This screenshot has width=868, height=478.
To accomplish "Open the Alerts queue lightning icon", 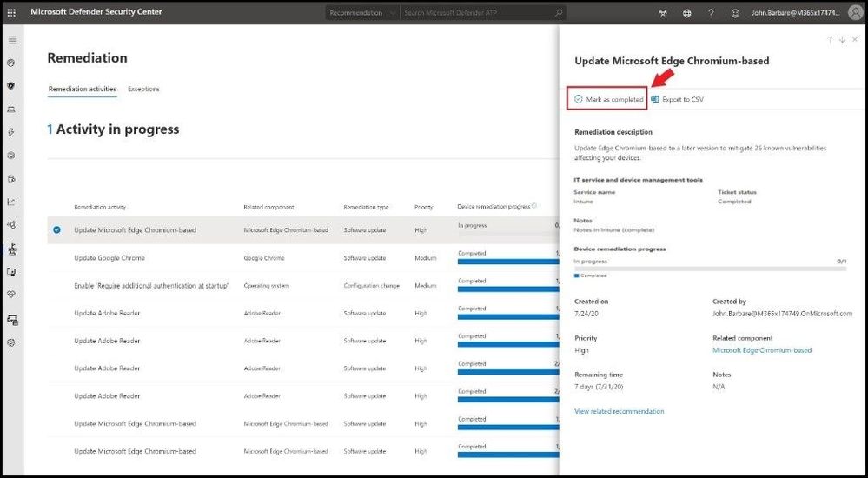I will pyautogui.click(x=11, y=132).
